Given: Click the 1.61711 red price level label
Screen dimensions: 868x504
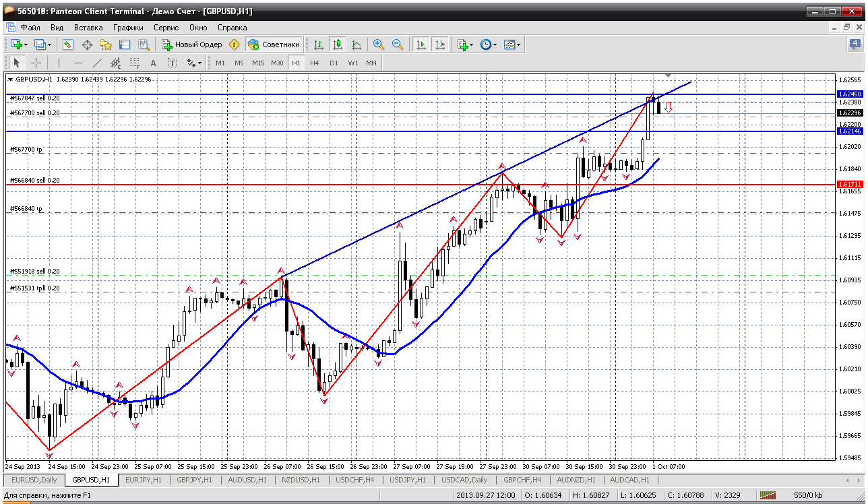Looking at the screenshot, I should pos(849,184).
